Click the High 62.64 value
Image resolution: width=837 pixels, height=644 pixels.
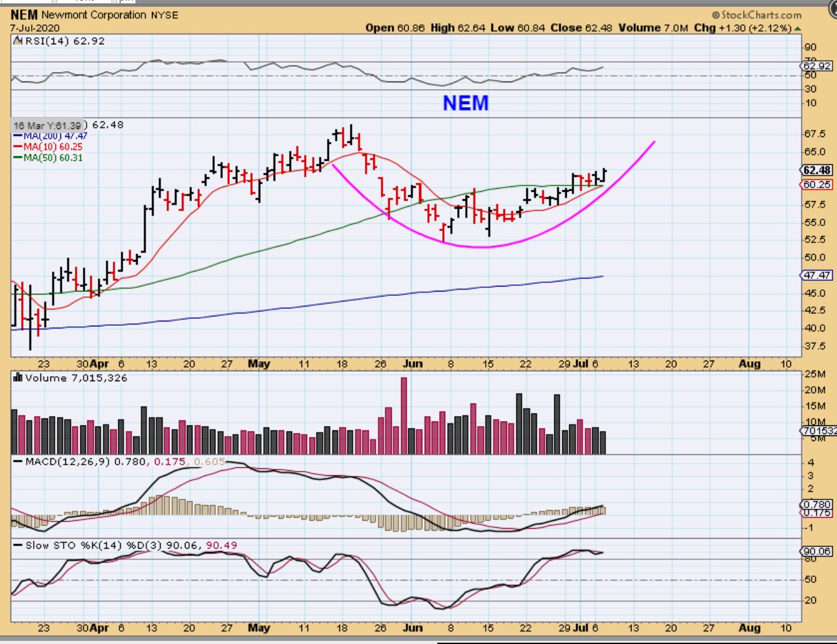pos(458,28)
